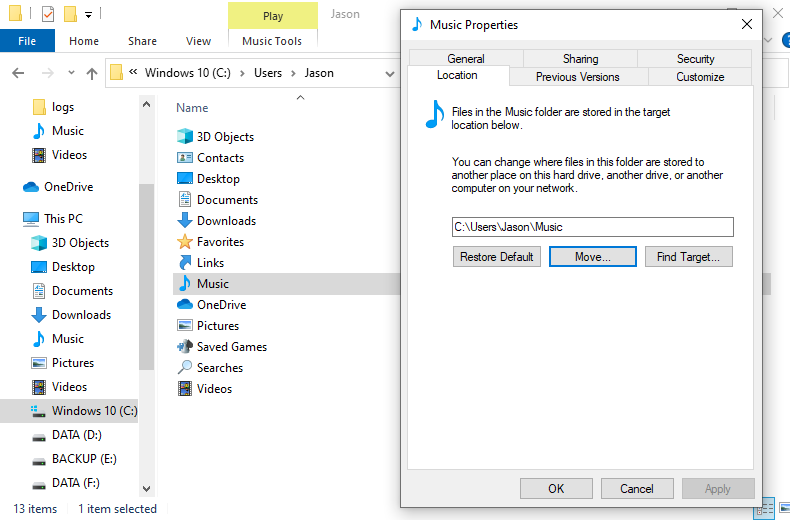
Task: Click the navigation pane scrollbar thumb
Action: [147, 276]
